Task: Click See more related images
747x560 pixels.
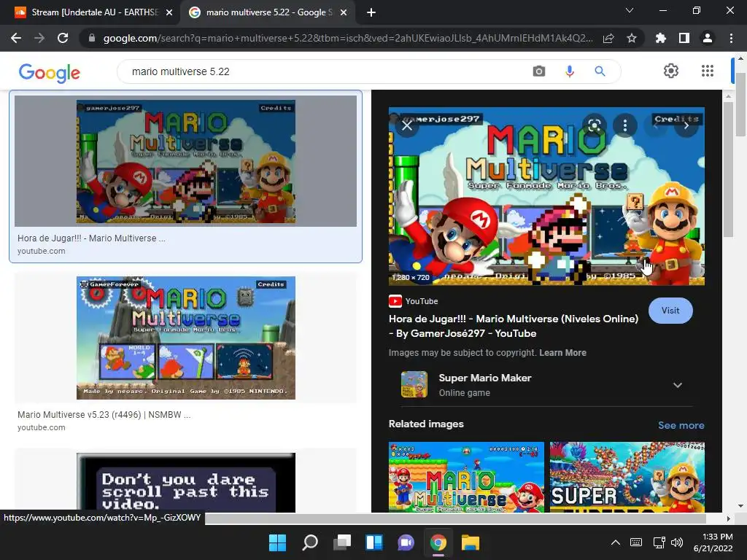Action: point(681,425)
